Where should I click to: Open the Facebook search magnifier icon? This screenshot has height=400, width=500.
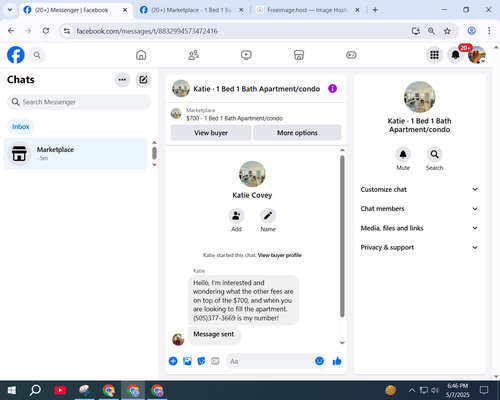point(37,55)
